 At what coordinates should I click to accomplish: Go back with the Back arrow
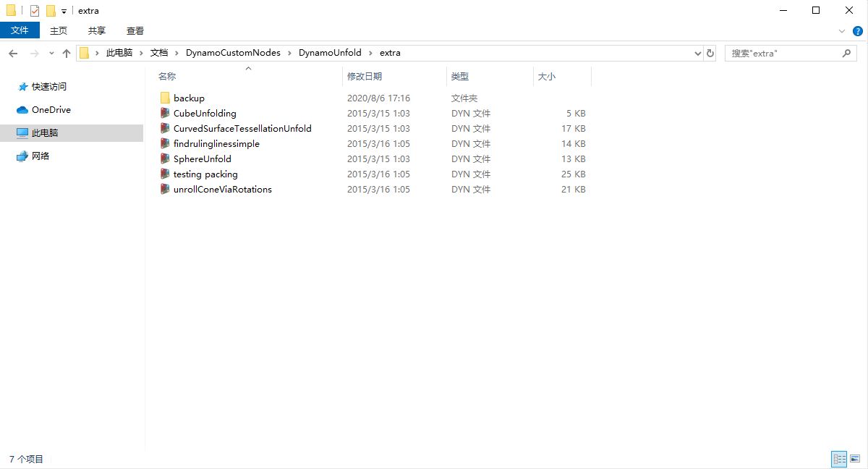[13, 53]
